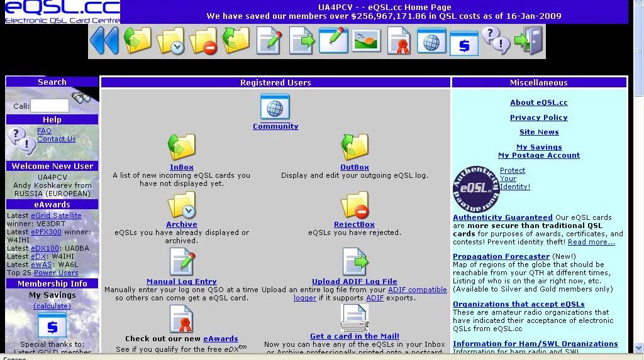Image resolution: width=644 pixels, height=360 pixels.
Task: Click the Community globe icon in Registered Users
Action: [x=275, y=107]
